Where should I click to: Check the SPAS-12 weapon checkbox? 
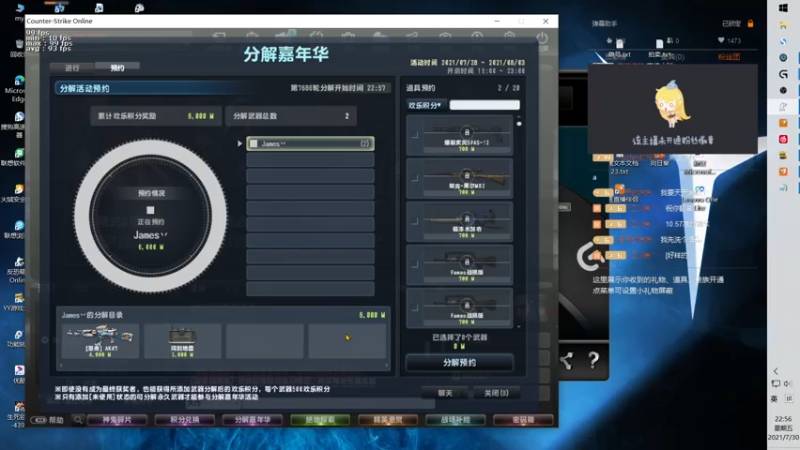(x=415, y=135)
